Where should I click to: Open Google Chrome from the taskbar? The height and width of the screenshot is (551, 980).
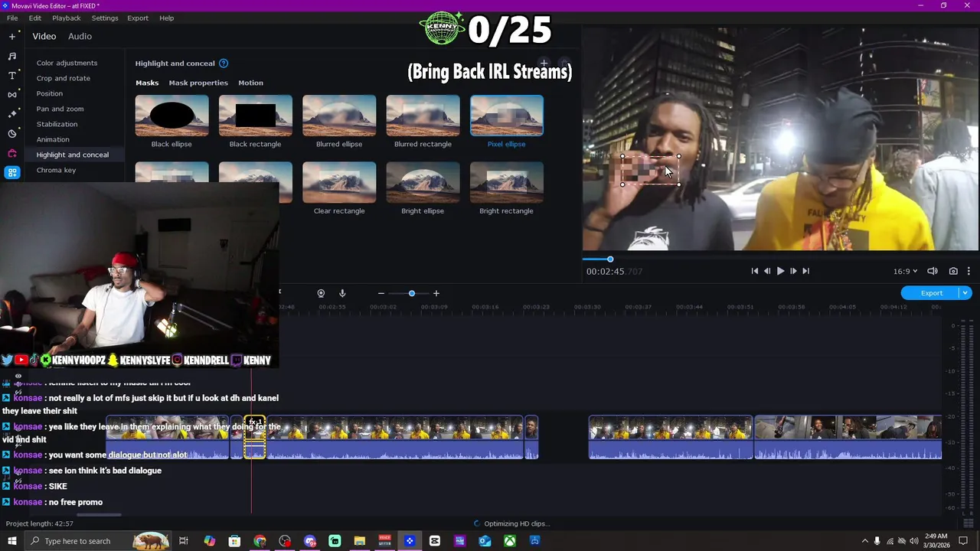point(260,541)
